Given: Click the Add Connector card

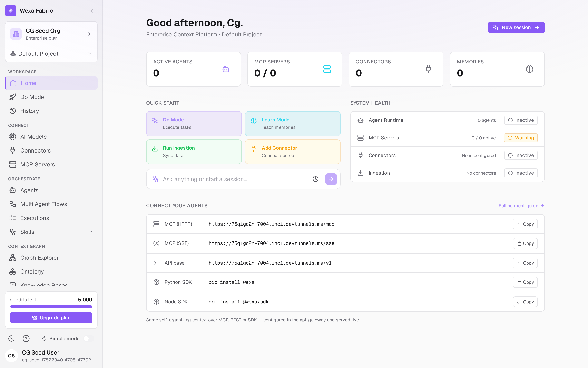Looking at the screenshot, I should coord(293,152).
